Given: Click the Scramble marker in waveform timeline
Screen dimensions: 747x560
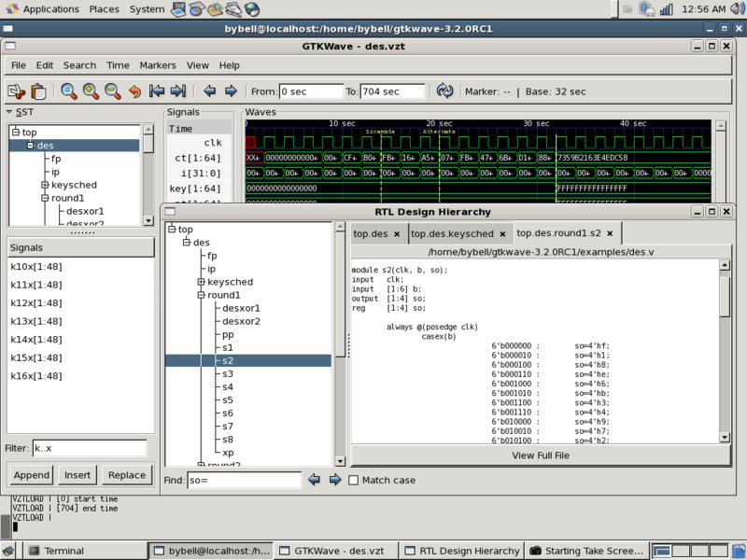Looking at the screenshot, I should pyautogui.click(x=380, y=132).
